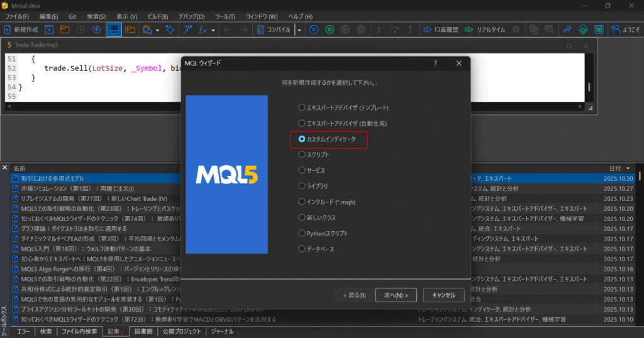The width and height of the screenshot is (644, 338).
Task: Open the 日付 column sort dropdown
Action: 628,168
